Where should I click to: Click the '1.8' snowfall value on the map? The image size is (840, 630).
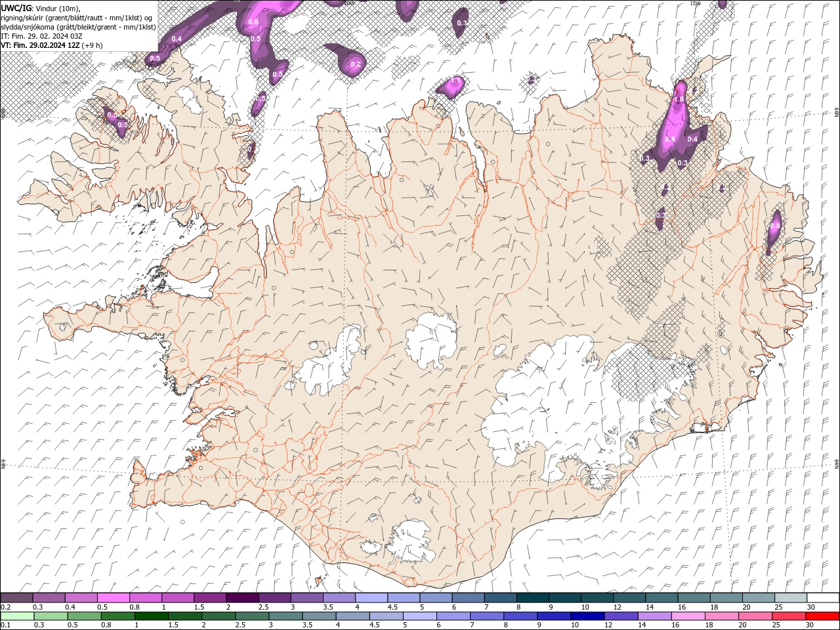[680, 99]
